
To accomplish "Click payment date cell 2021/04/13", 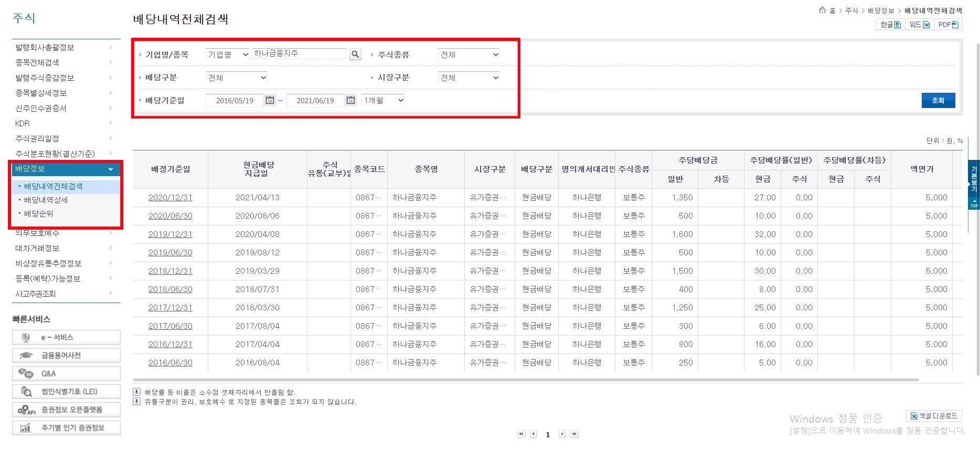I will [258, 198].
